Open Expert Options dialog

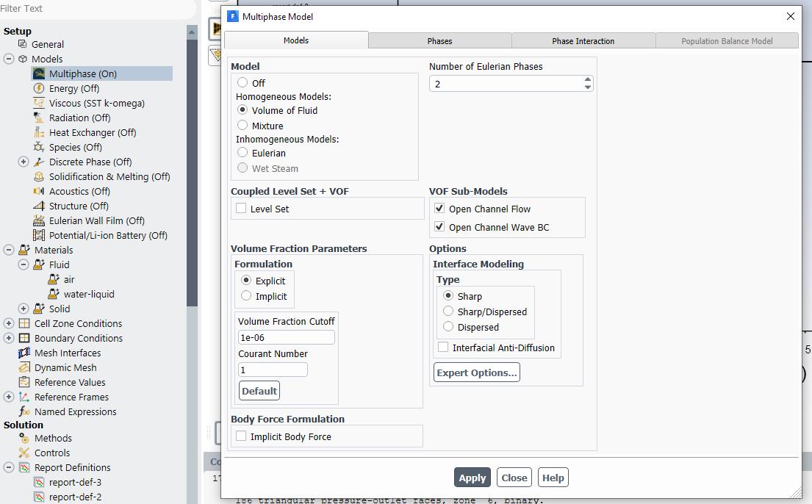(x=476, y=372)
